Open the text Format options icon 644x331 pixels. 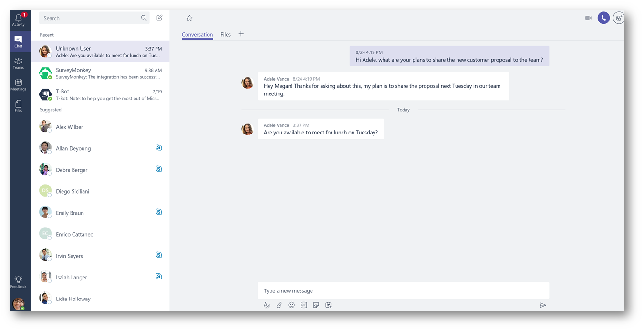point(267,305)
